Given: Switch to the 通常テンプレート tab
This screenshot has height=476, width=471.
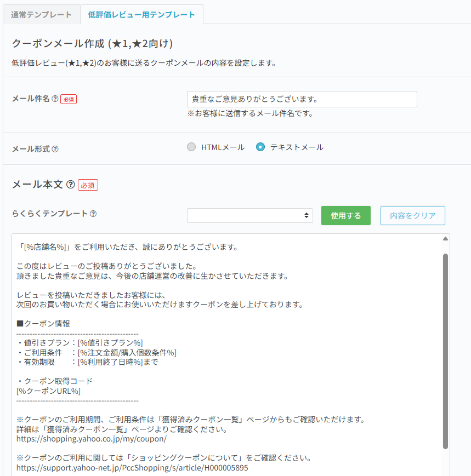Looking at the screenshot, I should [x=41, y=15].
